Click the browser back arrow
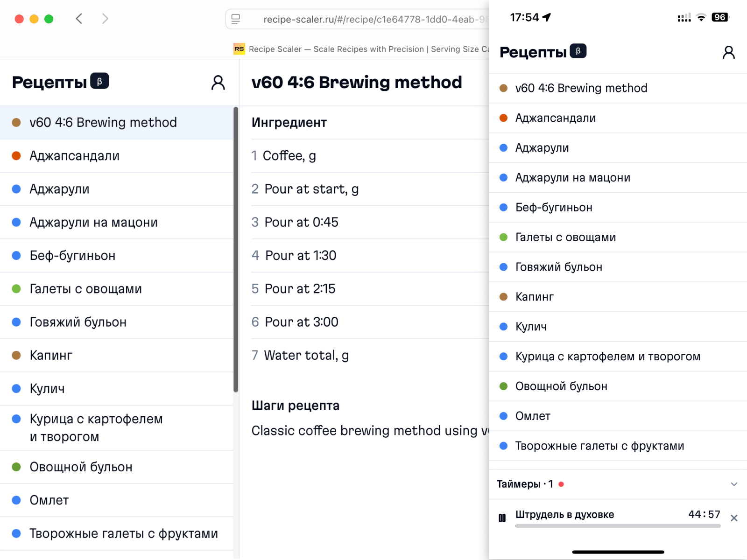The height and width of the screenshot is (560, 747). point(79,19)
